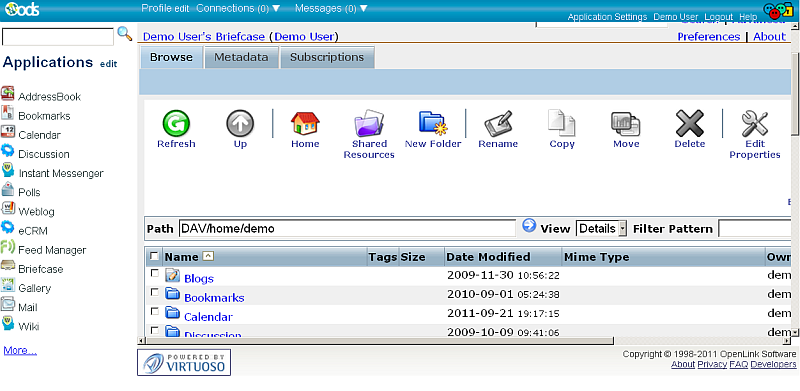
Task: Switch to the Metadata tab
Action: pyautogui.click(x=241, y=57)
